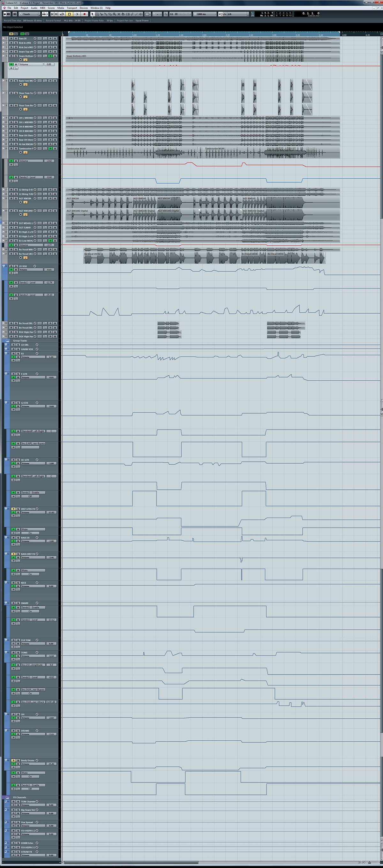Click the global read automation indicator above tracks

pos(22,34)
